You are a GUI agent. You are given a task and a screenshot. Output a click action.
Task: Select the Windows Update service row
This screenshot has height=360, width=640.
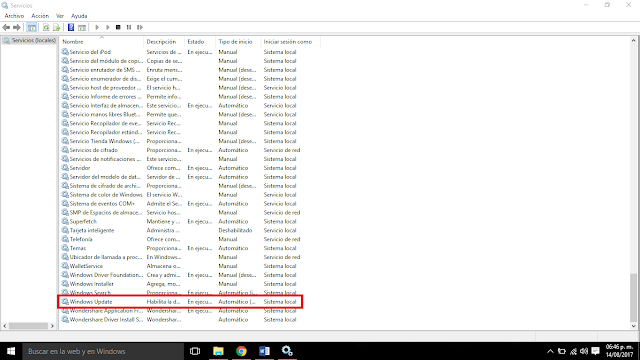pos(180,302)
